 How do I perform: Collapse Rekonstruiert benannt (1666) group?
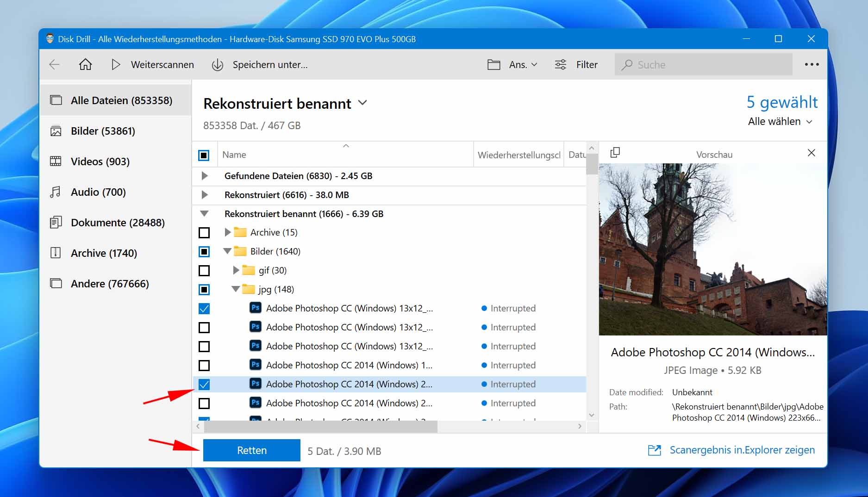pos(204,214)
